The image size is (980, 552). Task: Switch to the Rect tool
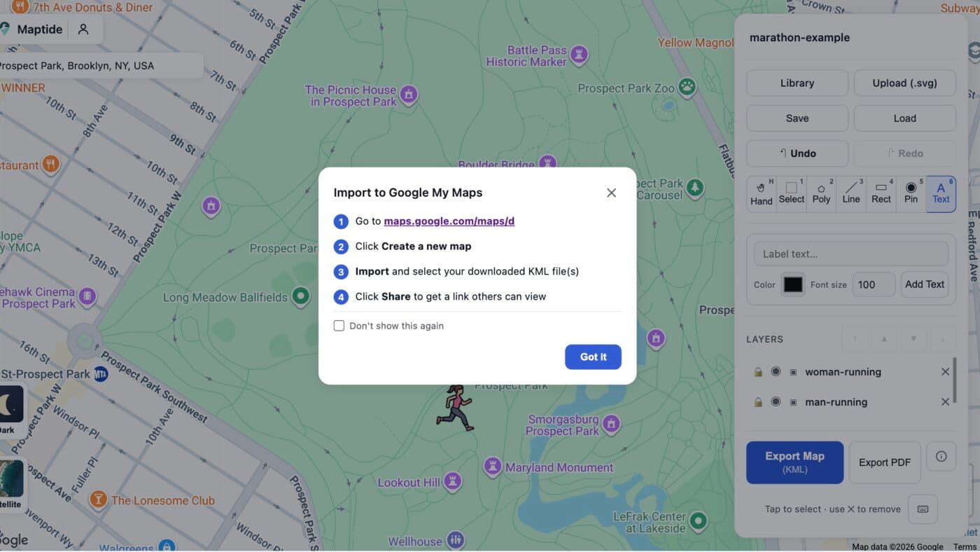tap(881, 193)
